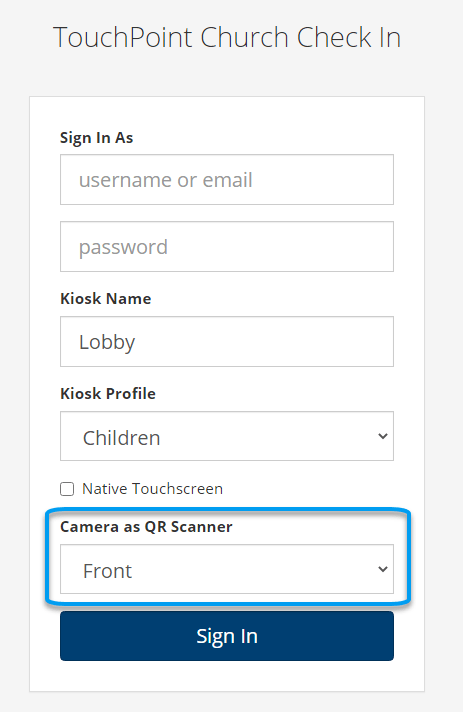Select the Children value in the profile dropdown
The image size is (463, 712).
coord(122,438)
